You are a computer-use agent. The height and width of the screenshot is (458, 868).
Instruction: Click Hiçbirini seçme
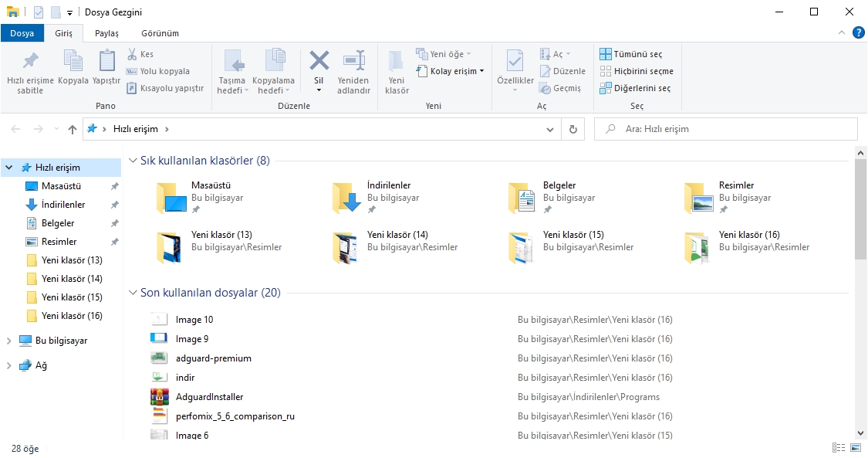[637, 71]
